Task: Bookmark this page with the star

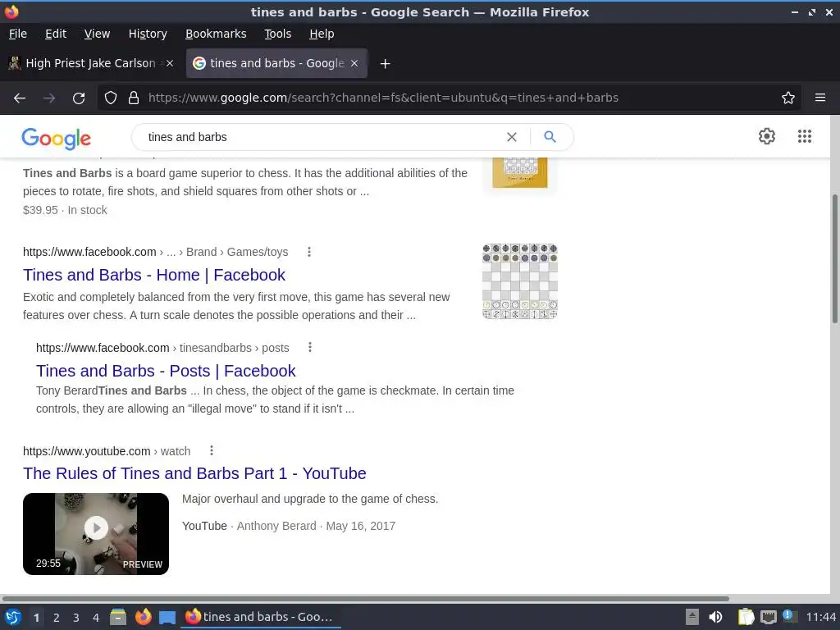Action: click(788, 98)
